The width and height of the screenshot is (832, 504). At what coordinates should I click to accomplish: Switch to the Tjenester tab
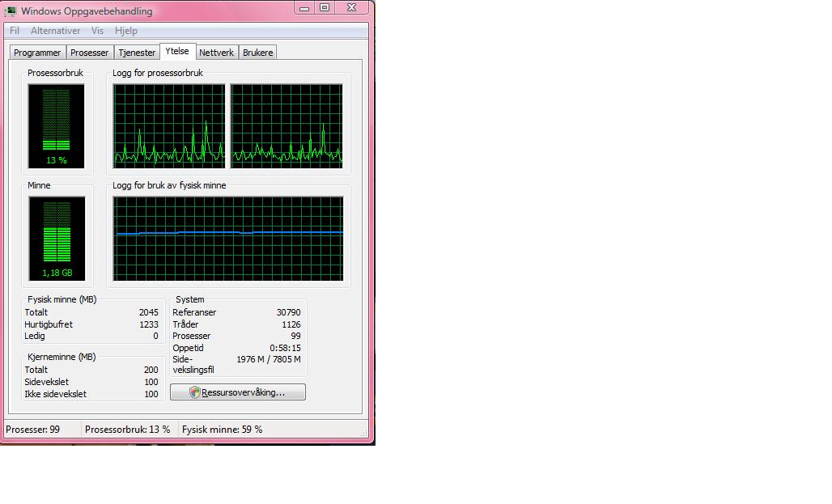coord(137,53)
